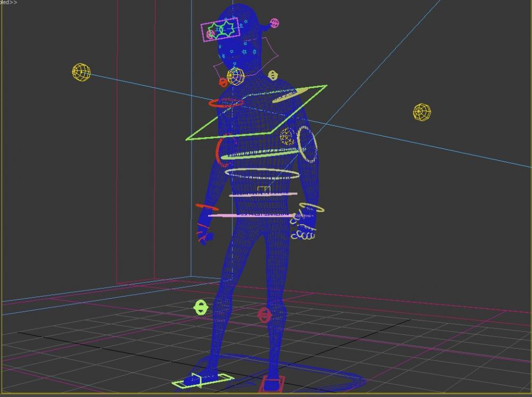Click the small yellow box at the hips
The image size is (532, 397).
coord(264,191)
